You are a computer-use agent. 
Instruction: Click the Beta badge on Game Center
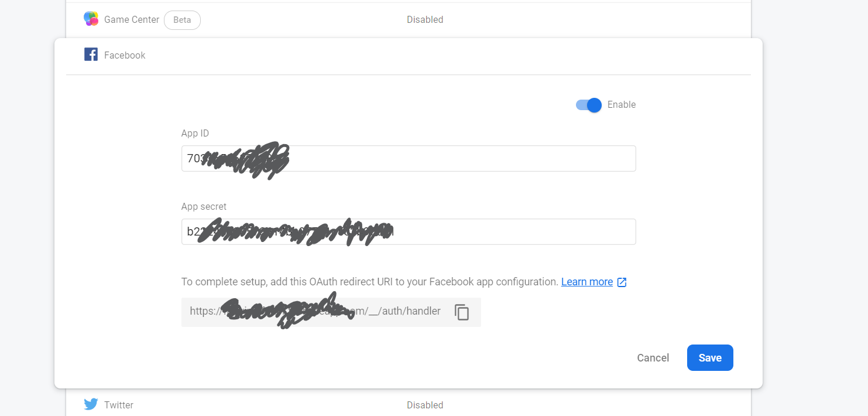182,20
